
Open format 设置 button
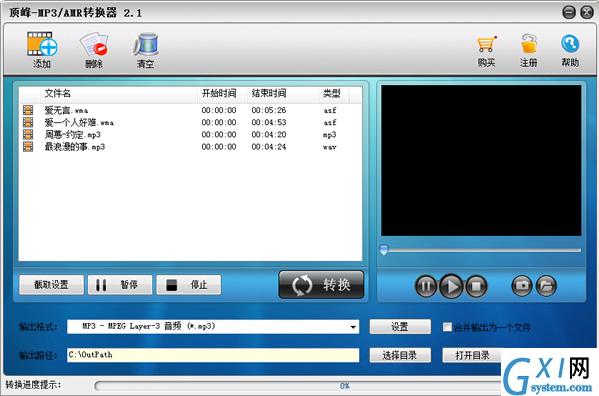[400, 327]
